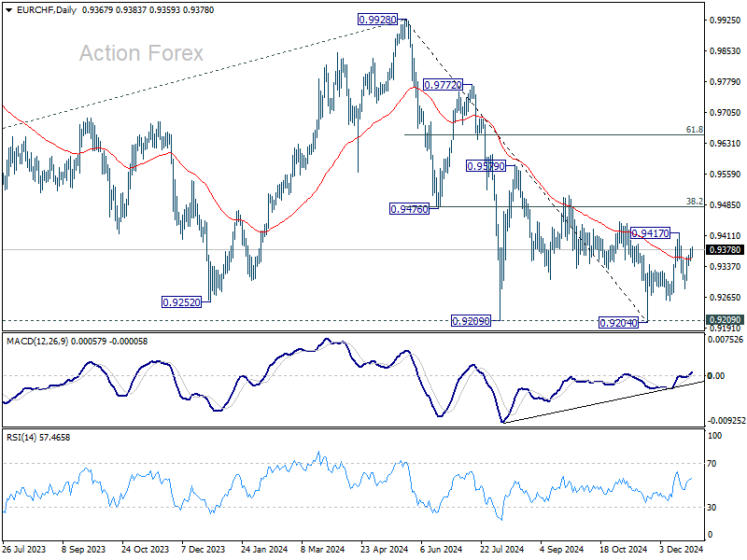Click the 22 Jul 2024 date label
747x560 pixels.
[502, 550]
